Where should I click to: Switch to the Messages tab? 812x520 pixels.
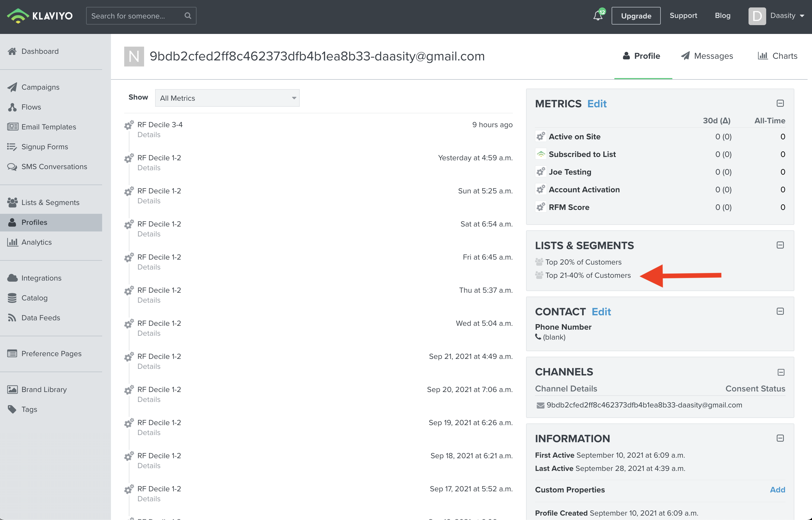[707, 56]
